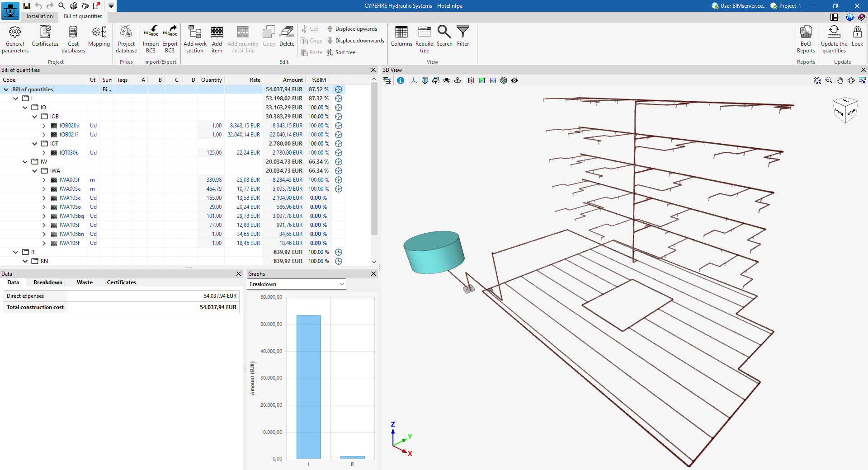
Task: Open Columns configuration
Action: (x=401, y=36)
